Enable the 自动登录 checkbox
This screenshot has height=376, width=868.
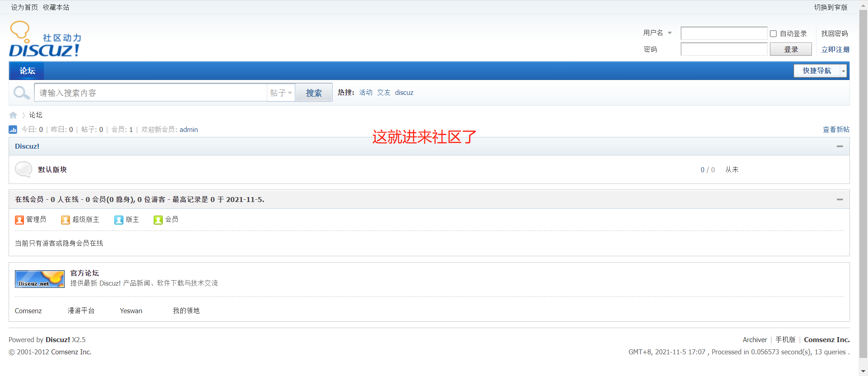773,34
